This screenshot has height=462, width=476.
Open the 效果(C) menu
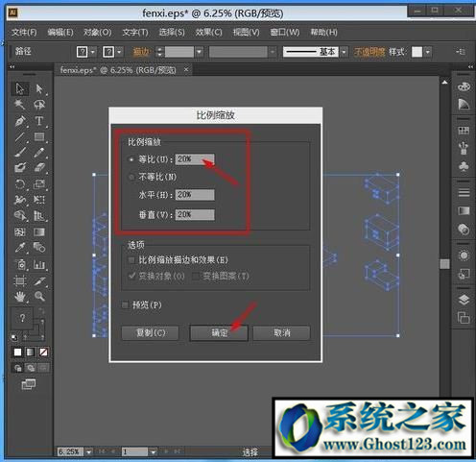pos(208,32)
